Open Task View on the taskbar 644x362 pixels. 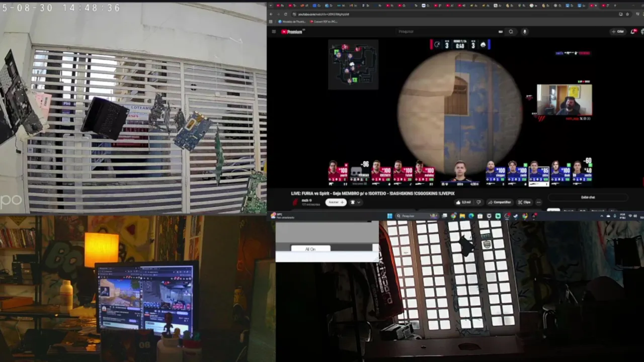click(x=444, y=216)
